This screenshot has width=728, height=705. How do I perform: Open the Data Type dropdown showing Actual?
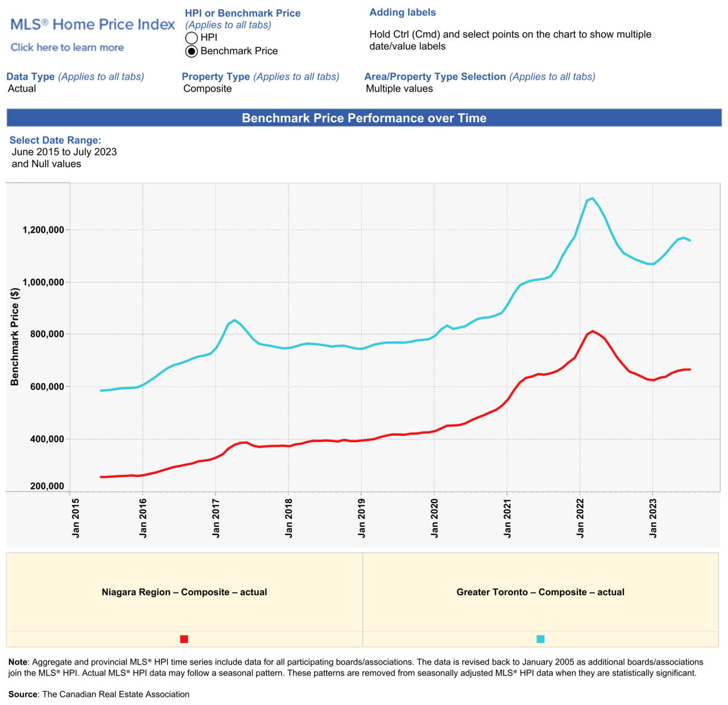tap(22, 89)
